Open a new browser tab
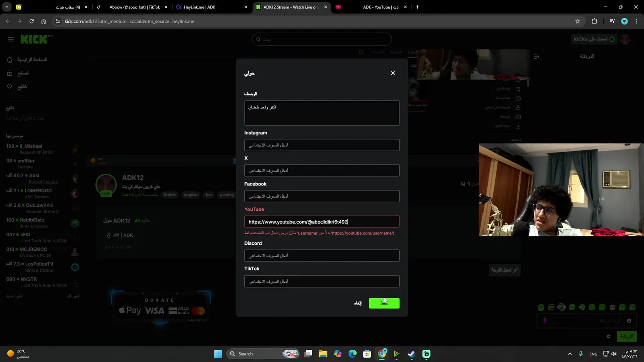Screen dimensions: 644x362 click(x=417, y=7)
